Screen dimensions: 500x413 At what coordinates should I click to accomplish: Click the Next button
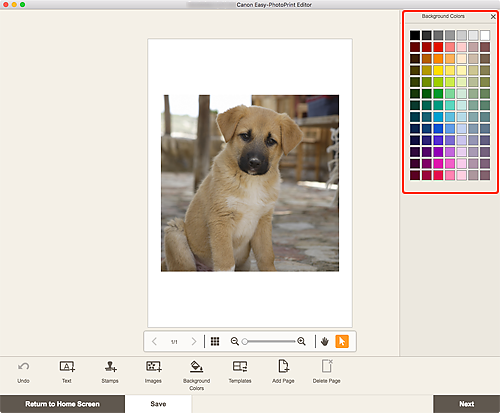click(467, 404)
